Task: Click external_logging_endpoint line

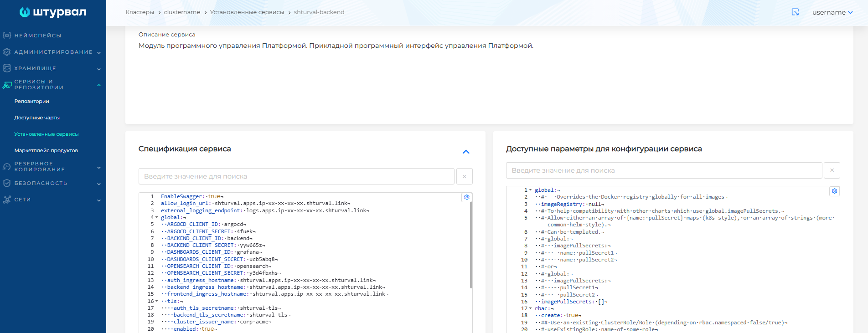Action: [265, 210]
